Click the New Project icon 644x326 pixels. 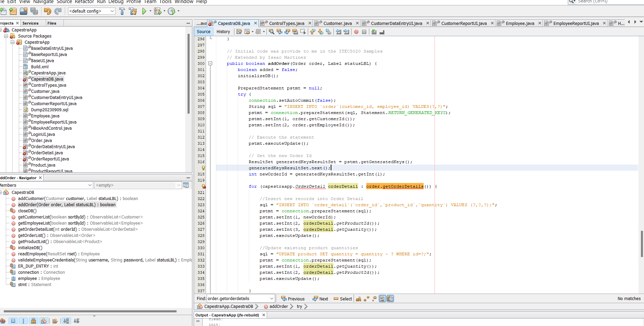(x=13, y=11)
